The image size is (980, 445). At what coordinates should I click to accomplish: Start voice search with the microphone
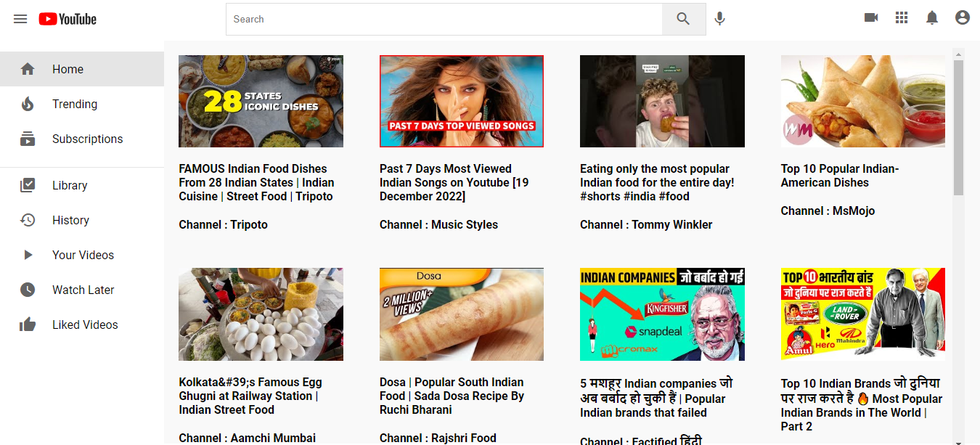[x=719, y=19]
